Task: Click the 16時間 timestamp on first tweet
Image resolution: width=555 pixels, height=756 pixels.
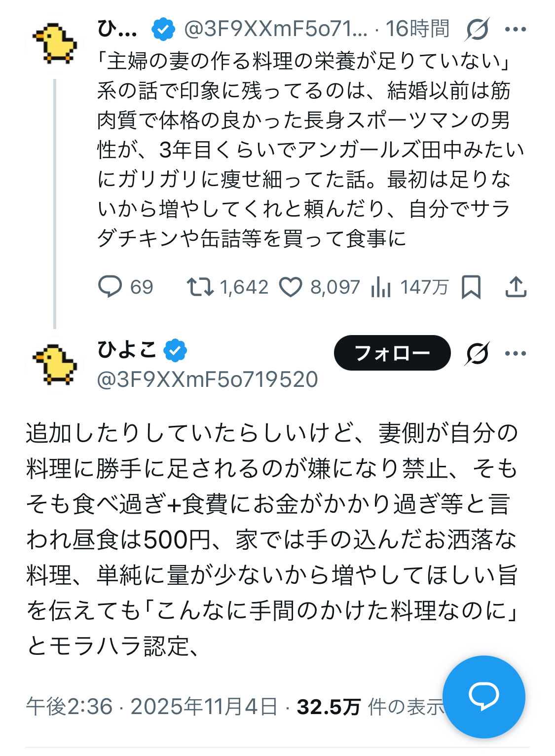Action: coord(417,29)
